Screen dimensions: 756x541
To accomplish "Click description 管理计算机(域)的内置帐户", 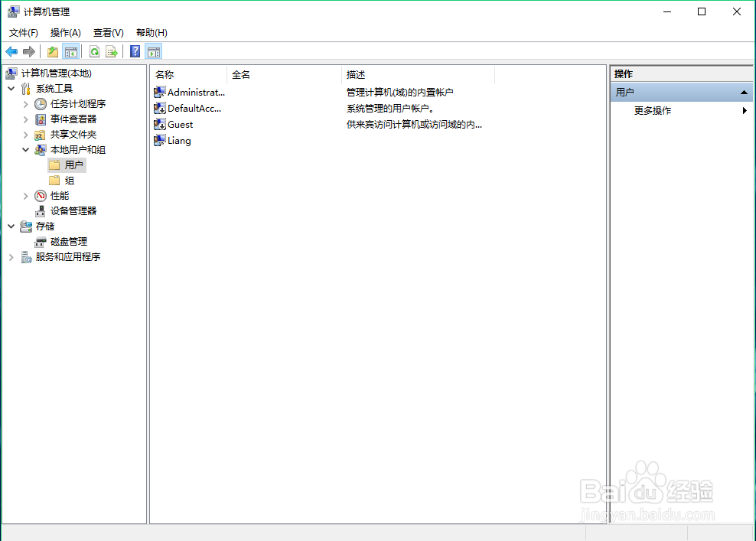I will [399, 92].
